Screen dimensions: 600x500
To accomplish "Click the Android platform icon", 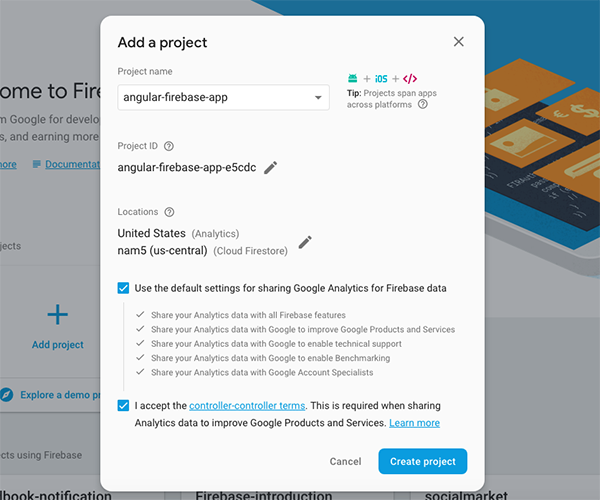I will tap(352, 78).
